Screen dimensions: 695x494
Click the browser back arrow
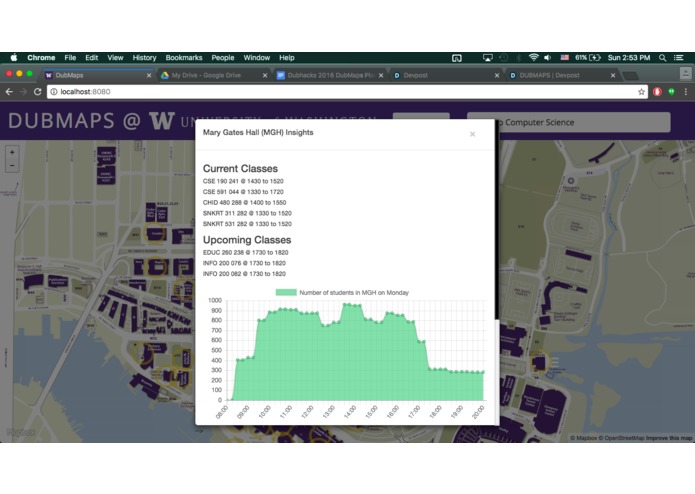(x=9, y=92)
